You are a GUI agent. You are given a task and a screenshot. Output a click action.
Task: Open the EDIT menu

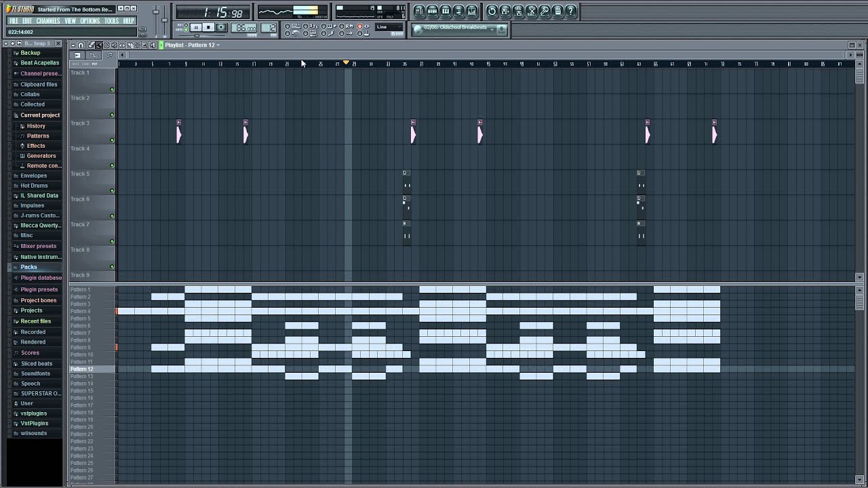27,21
